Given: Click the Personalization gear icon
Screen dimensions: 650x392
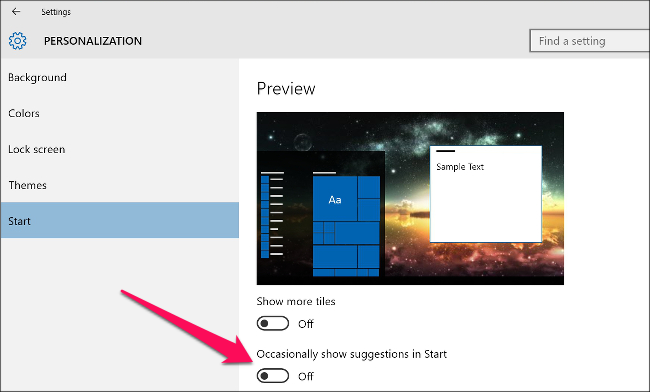Looking at the screenshot, I should (x=17, y=41).
